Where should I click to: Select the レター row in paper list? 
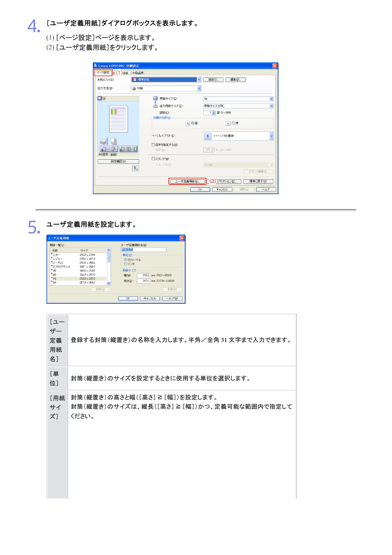point(78,255)
